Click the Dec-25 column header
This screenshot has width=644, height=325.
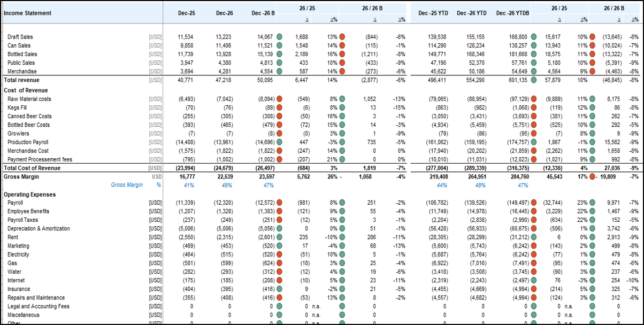point(186,13)
